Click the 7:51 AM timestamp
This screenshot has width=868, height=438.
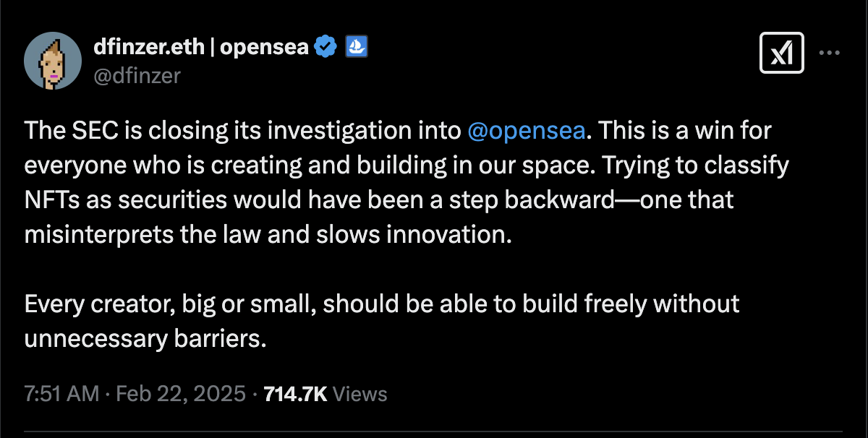(x=61, y=394)
